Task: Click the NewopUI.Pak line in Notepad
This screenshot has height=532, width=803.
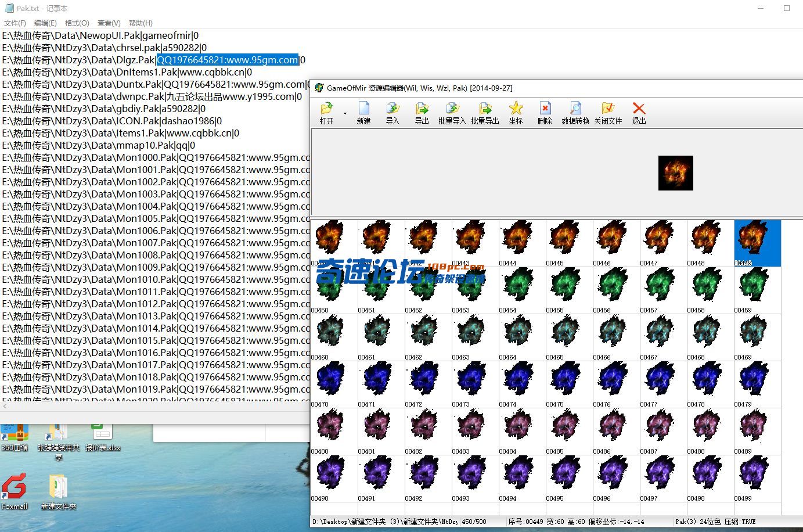Action: coord(100,35)
